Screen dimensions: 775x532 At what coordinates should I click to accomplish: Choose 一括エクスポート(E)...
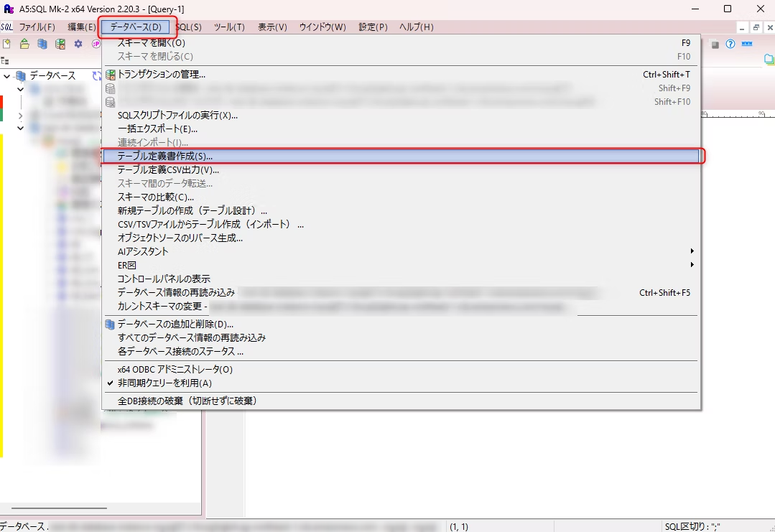[x=402, y=129]
